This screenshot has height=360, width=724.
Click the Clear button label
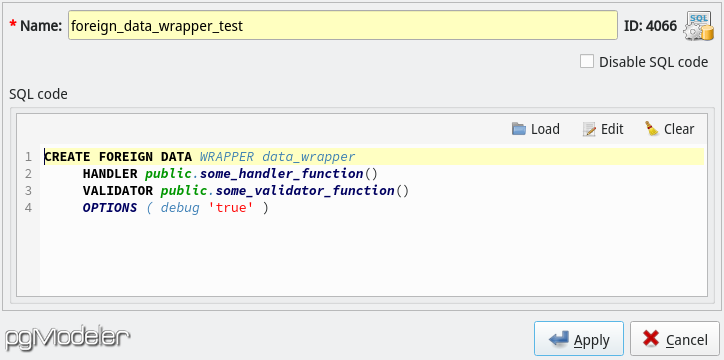click(x=679, y=129)
